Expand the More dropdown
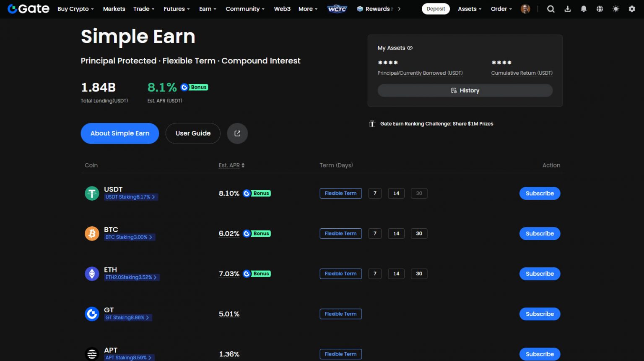Screen dimensions: 644x361 point(308,9)
